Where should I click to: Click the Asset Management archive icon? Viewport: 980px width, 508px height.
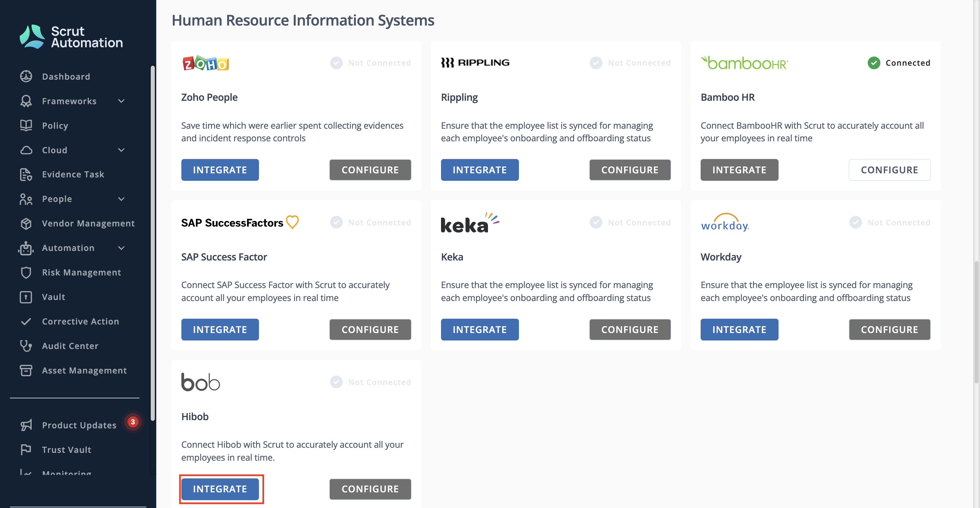(x=26, y=370)
